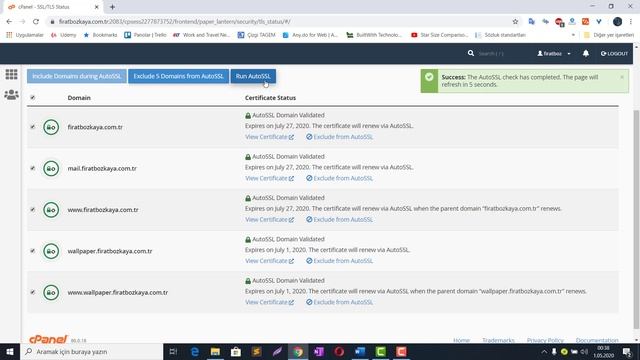This screenshot has width=640, height=360.
Task: Uncheck the firatbozkaya.com.tr checkbox
Action: pos(33,127)
